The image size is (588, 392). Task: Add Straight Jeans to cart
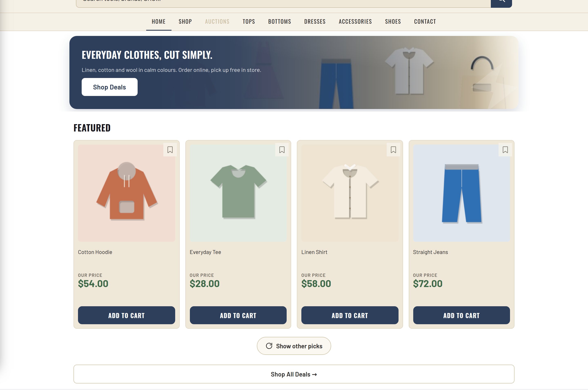(x=461, y=315)
